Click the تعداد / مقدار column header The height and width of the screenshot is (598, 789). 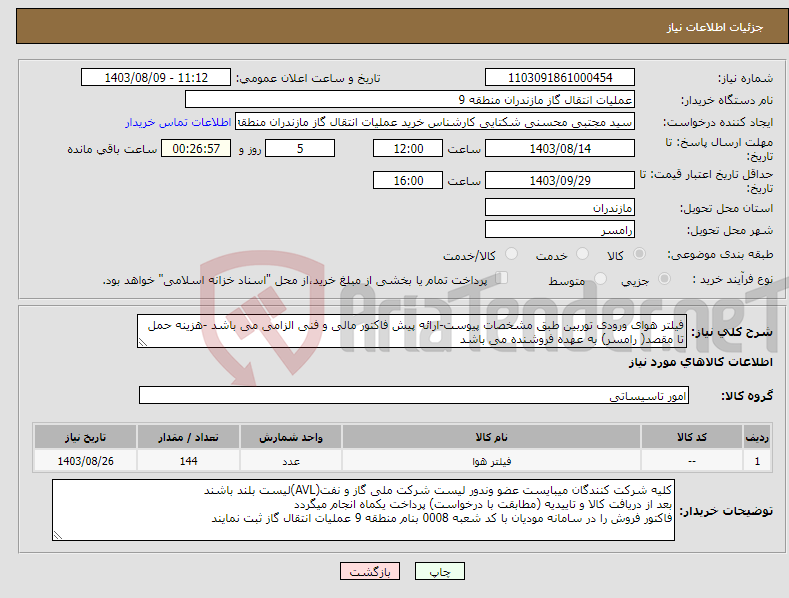pos(188,437)
